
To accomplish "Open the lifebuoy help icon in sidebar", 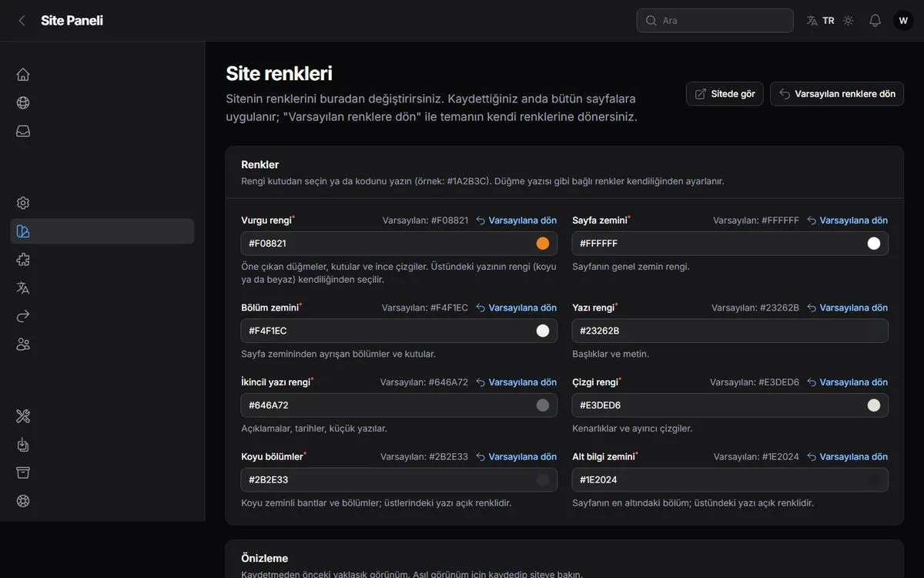I will tap(23, 501).
